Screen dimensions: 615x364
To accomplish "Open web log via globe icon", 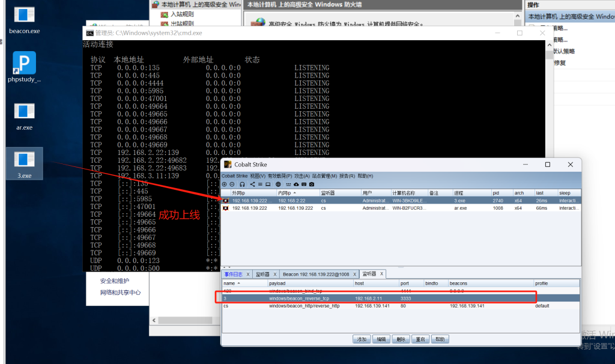I will pos(278,184).
